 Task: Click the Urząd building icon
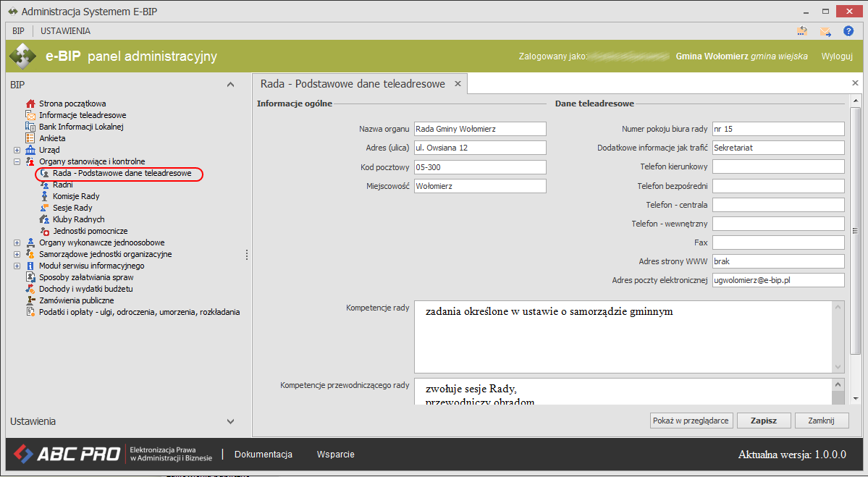coord(30,150)
